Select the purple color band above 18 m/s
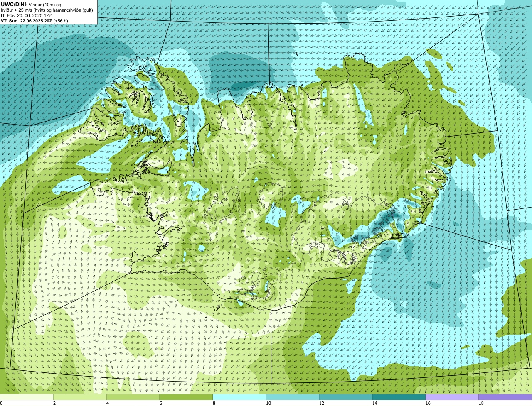The width and height of the screenshot is (532, 406). pos(505,397)
